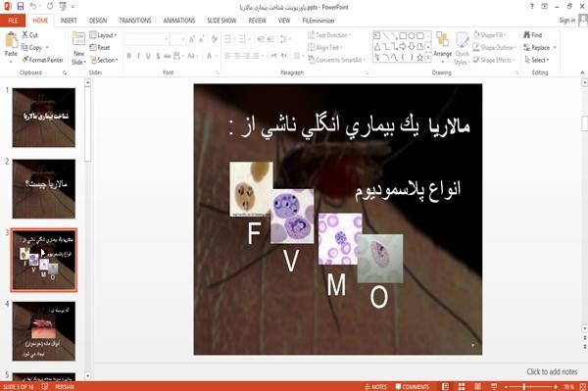Toggle Underline formatting
Screen dimensions: 588x391
pyautogui.click(x=148, y=56)
